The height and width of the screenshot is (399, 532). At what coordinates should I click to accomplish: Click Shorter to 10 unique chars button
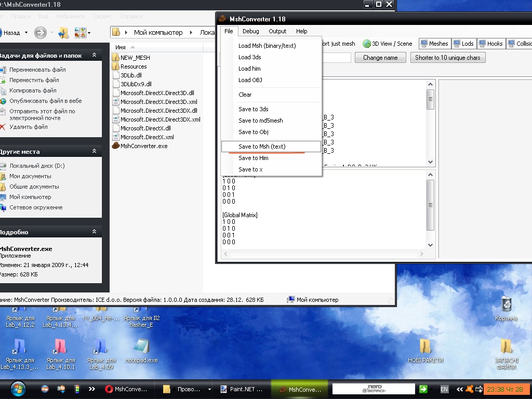pos(447,58)
